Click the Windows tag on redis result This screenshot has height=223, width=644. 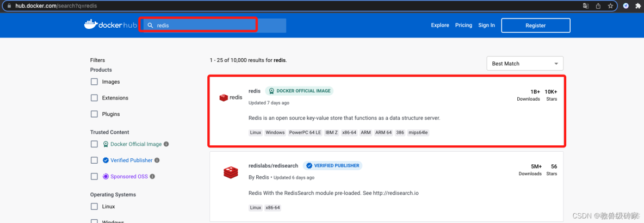tap(275, 133)
